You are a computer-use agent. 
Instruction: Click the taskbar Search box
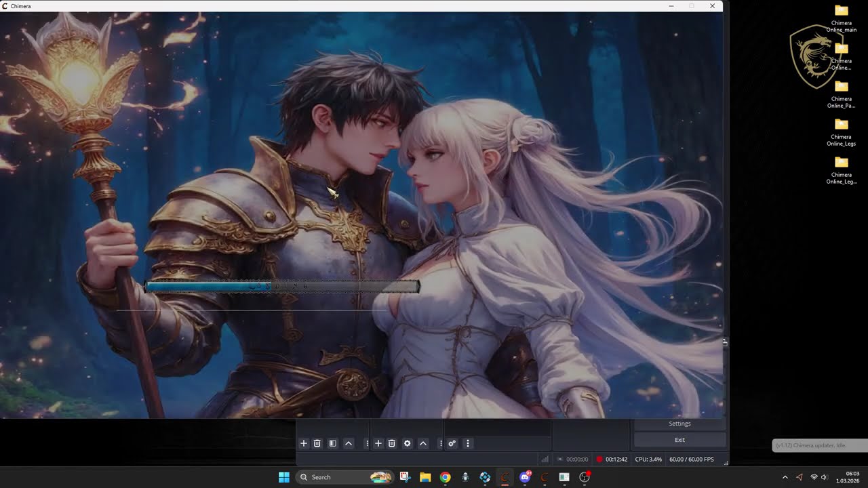[x=345, y=477]
